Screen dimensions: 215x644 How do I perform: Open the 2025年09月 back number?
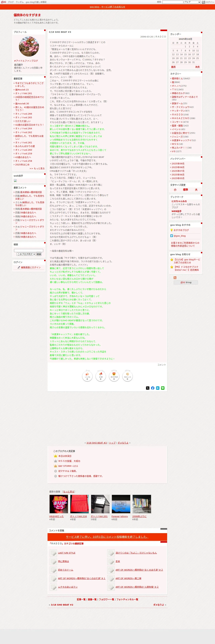178,164
